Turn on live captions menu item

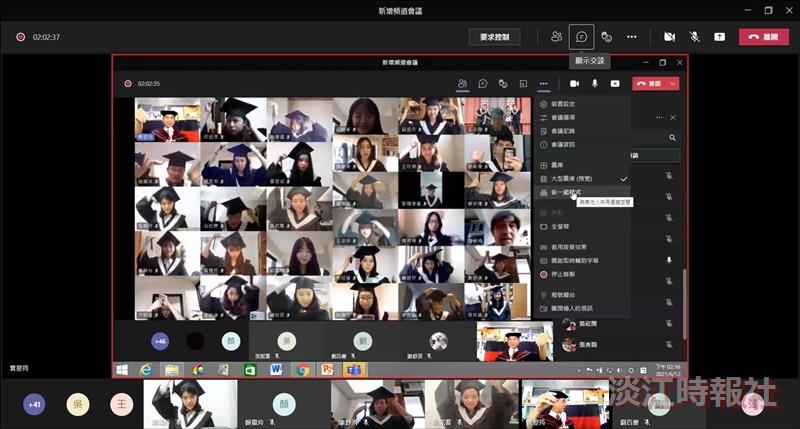pyautogui.click(x=584, y=261)
